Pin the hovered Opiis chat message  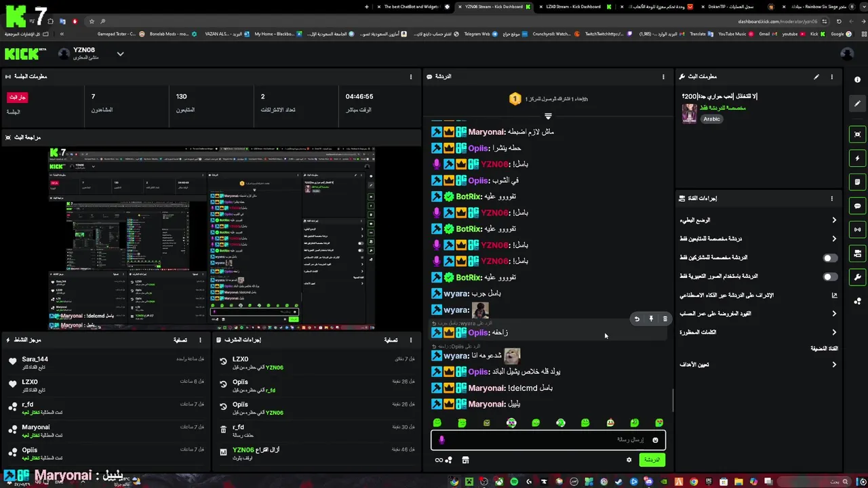[651, 319]
